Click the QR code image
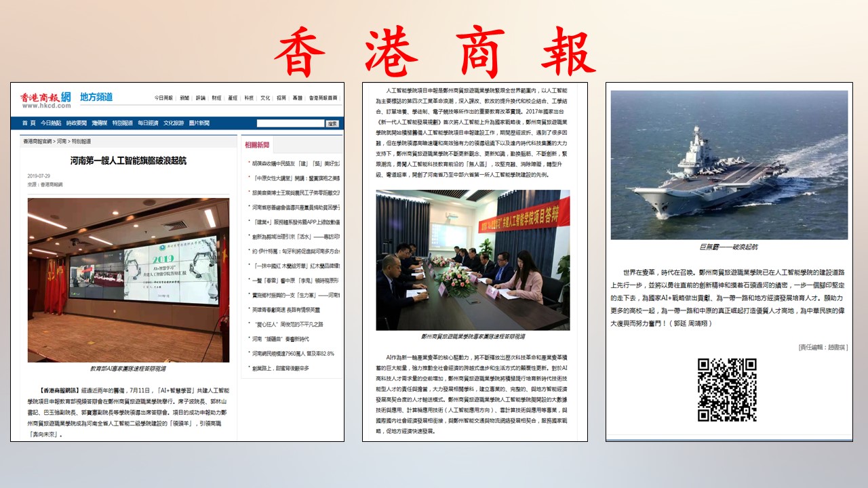 point(727,390)
